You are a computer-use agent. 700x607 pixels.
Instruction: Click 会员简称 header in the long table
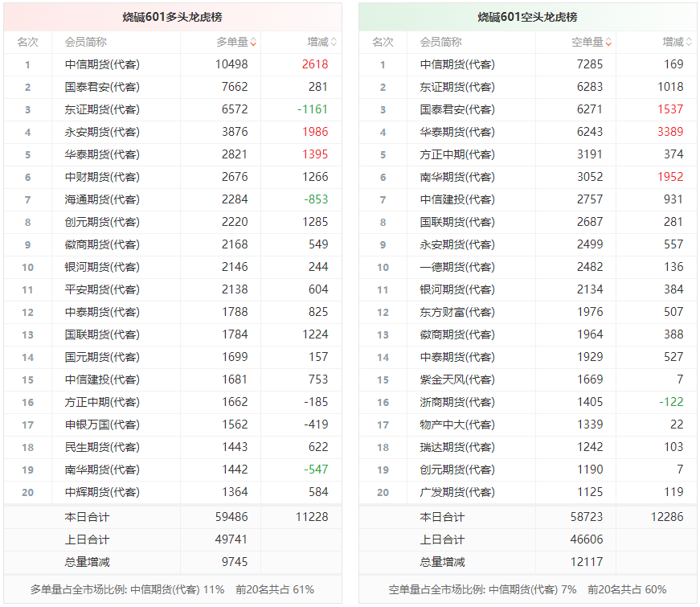(86, 42)
